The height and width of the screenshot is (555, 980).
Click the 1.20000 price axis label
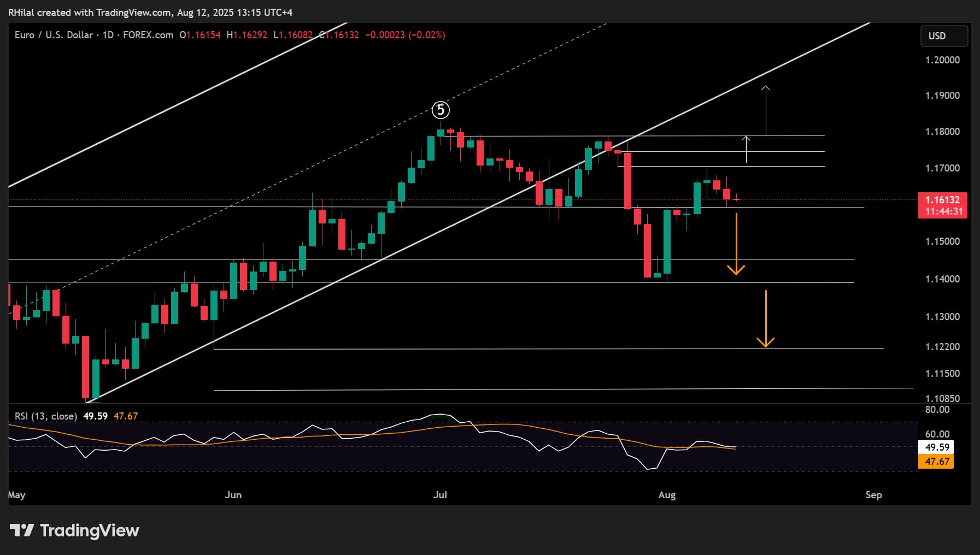[942, 60]
